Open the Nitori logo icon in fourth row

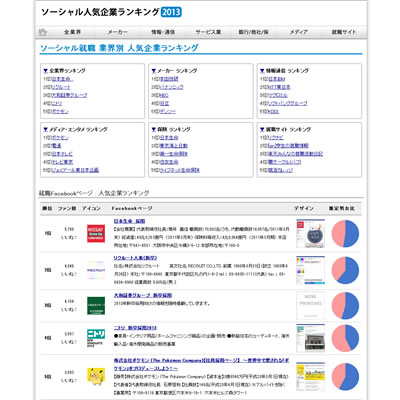96,338
